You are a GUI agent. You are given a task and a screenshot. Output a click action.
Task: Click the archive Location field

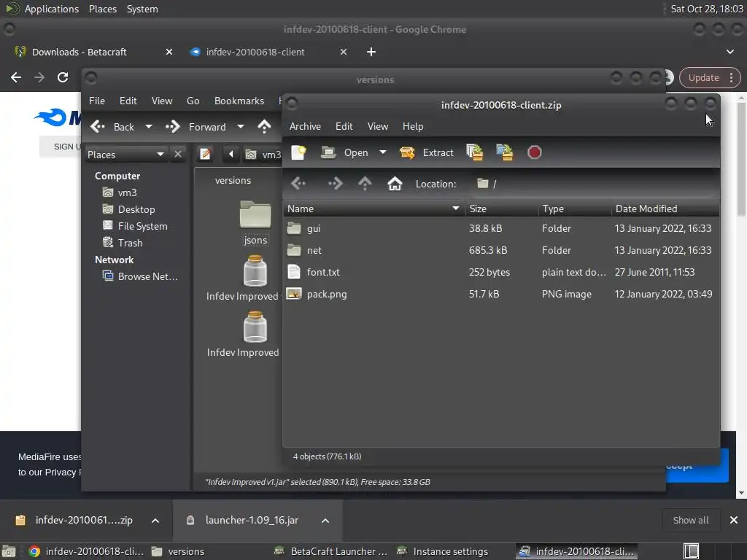coord(593,184)
